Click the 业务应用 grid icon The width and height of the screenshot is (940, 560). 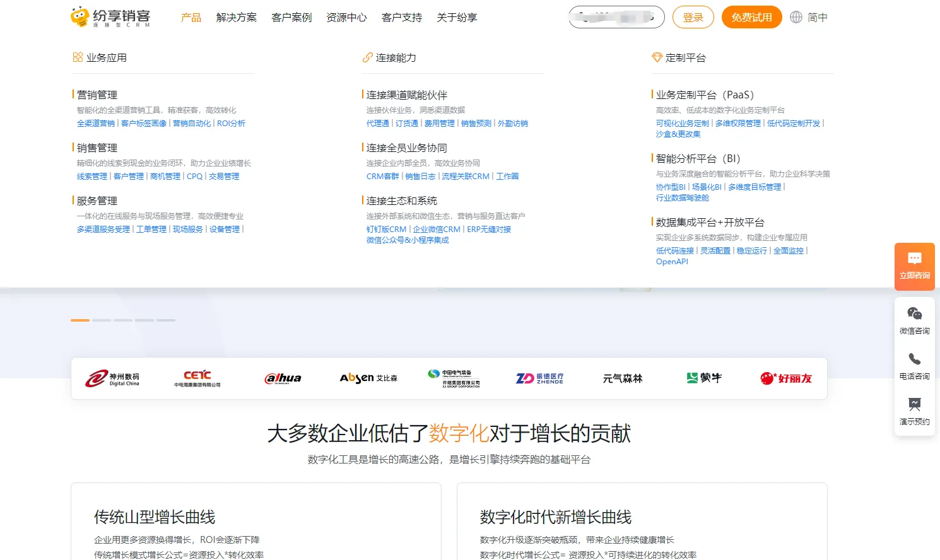78,57
